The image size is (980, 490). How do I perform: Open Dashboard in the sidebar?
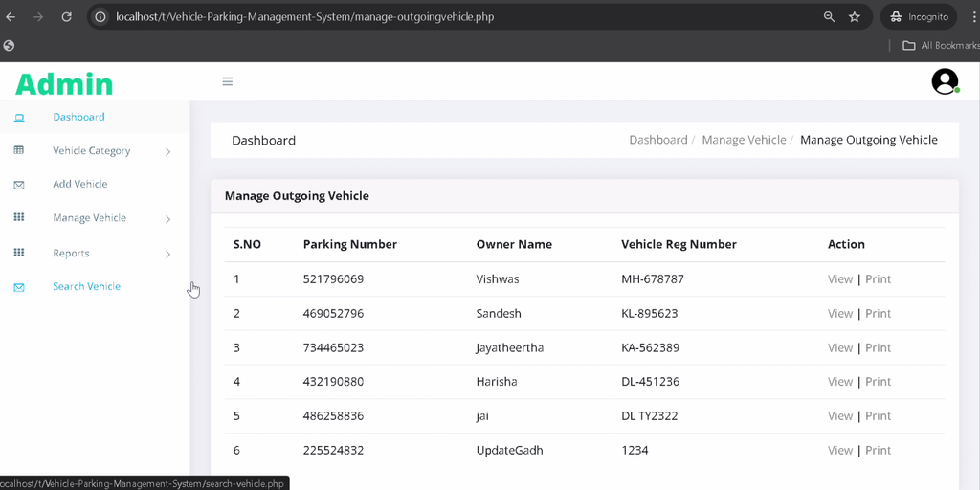pyautogui.click(x=78, y=117)
